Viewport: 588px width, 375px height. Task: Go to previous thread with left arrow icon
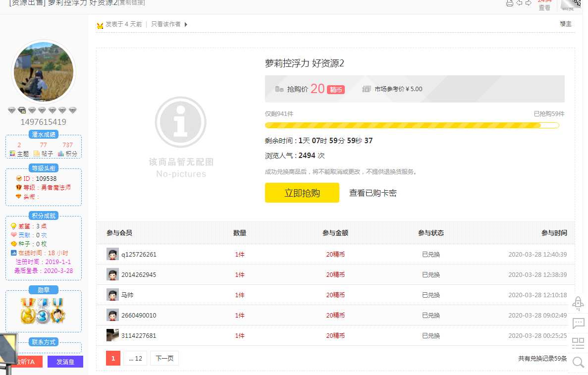pos(519,3)
